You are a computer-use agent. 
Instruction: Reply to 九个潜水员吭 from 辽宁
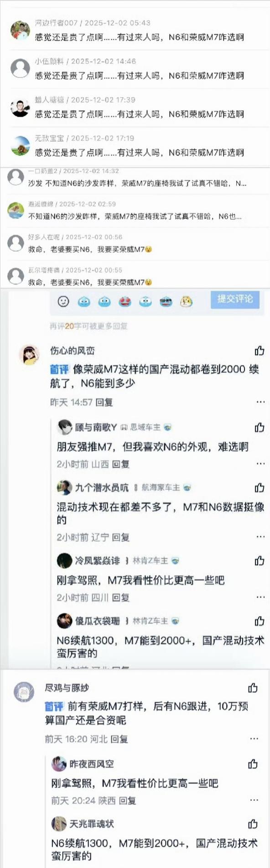121,537
